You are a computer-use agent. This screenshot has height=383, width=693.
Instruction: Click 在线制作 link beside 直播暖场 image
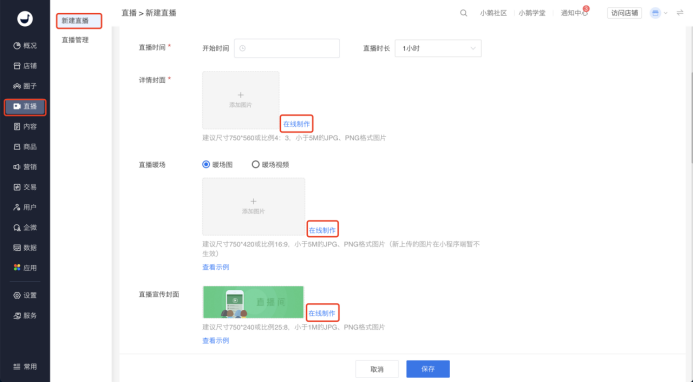click(x=322, y=230)
